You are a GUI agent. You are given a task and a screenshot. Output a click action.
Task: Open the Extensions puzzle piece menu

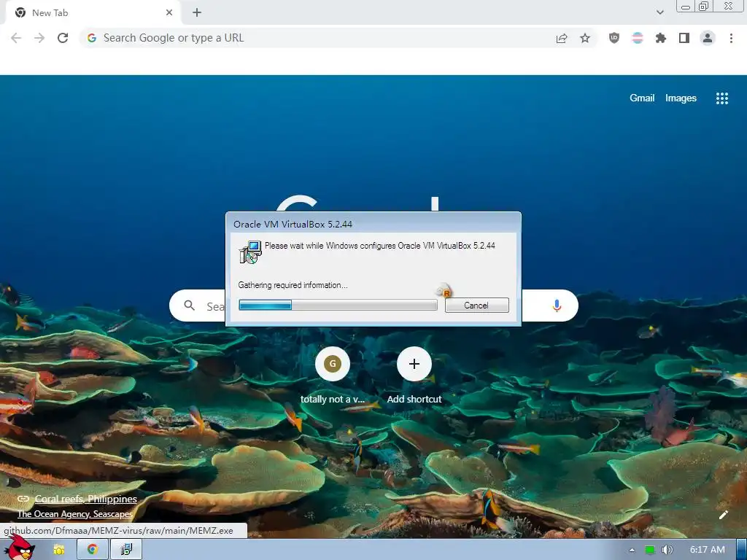click(x=661, y=38)
